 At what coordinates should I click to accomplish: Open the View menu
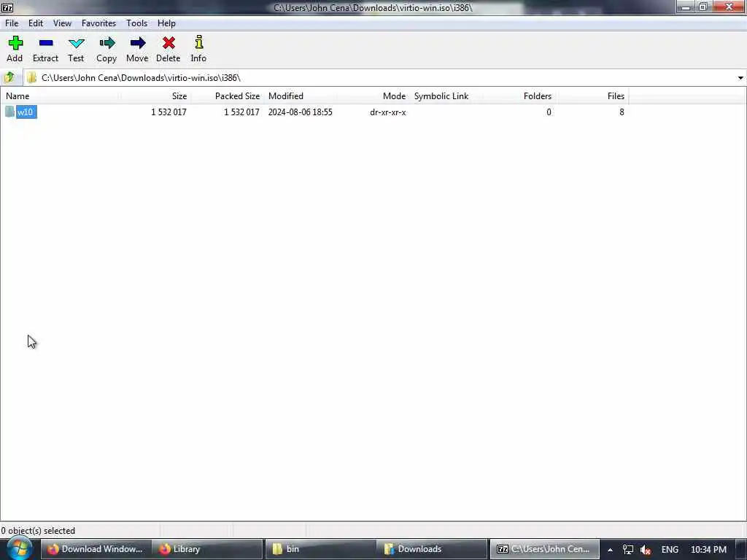point(62,23)
